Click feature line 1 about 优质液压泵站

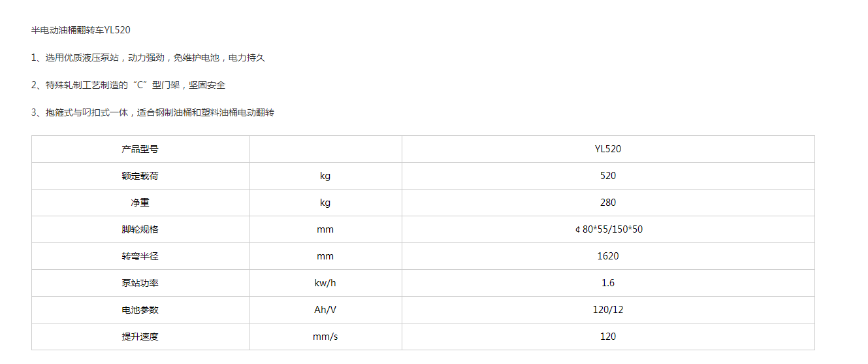(148, 58)
